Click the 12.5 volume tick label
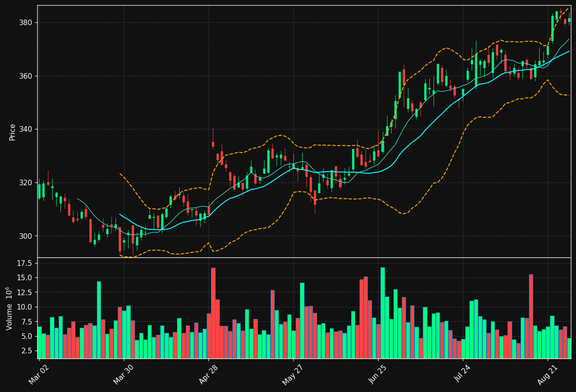The height and width of the screenshot is (392, 576). click(24, 292)
